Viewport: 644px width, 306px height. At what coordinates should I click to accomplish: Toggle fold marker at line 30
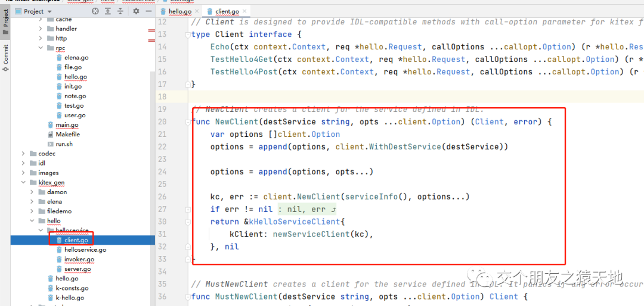187,222
